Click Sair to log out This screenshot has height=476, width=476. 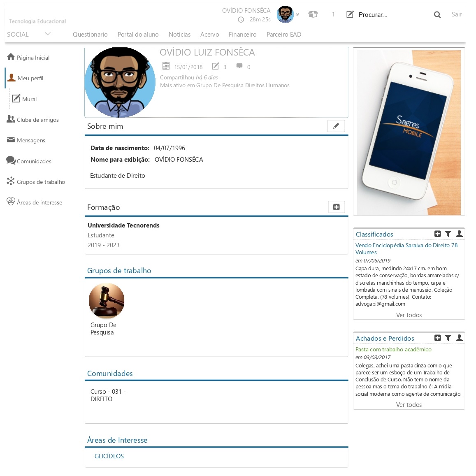coord(456,14)
